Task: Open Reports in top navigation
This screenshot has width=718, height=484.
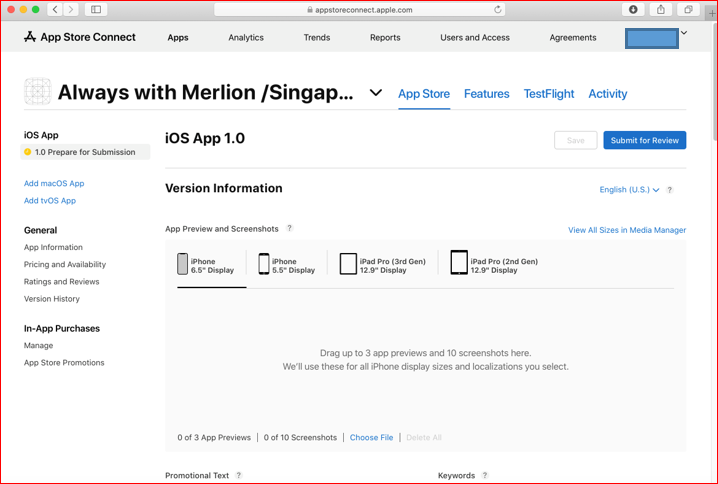Action: coord(385,38)
